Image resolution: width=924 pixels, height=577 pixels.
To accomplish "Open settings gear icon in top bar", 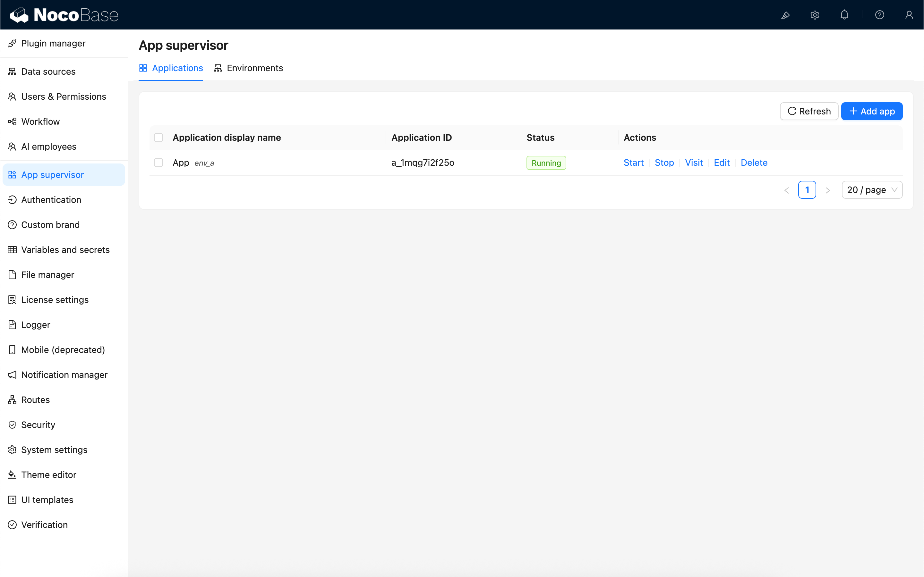I will [815, 15].
